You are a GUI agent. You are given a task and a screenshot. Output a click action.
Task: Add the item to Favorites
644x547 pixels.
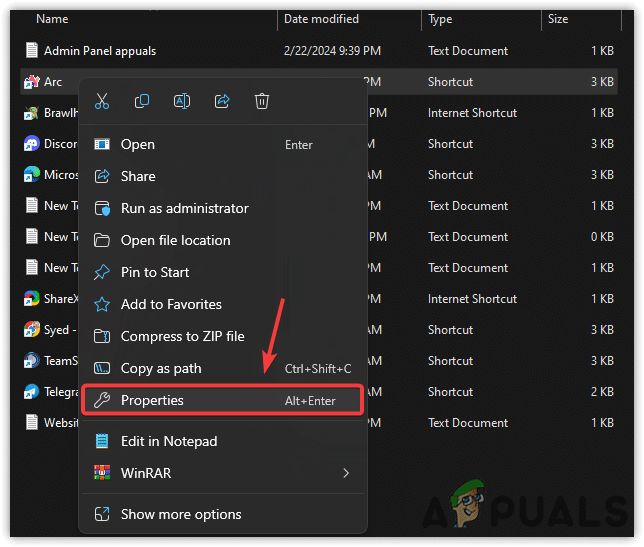171,304
